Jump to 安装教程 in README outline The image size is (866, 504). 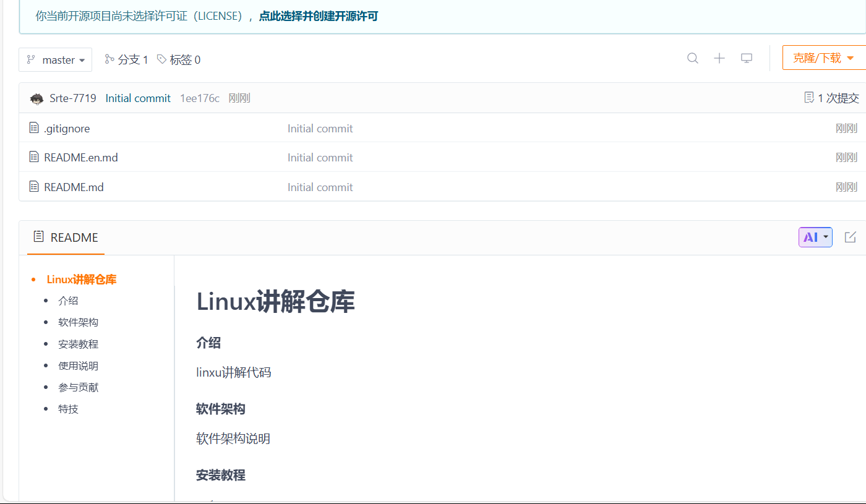point(78,344)
